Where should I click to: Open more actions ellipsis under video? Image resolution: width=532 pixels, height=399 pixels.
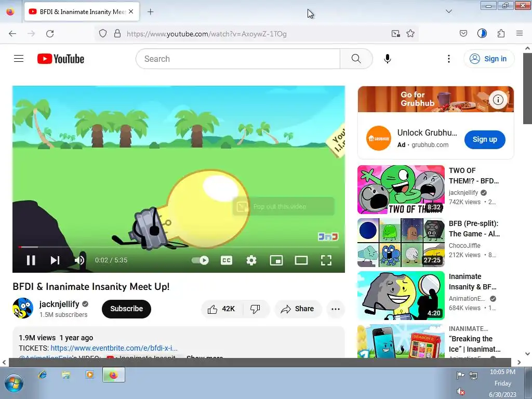pyautogui.click(x=336, y=309)
